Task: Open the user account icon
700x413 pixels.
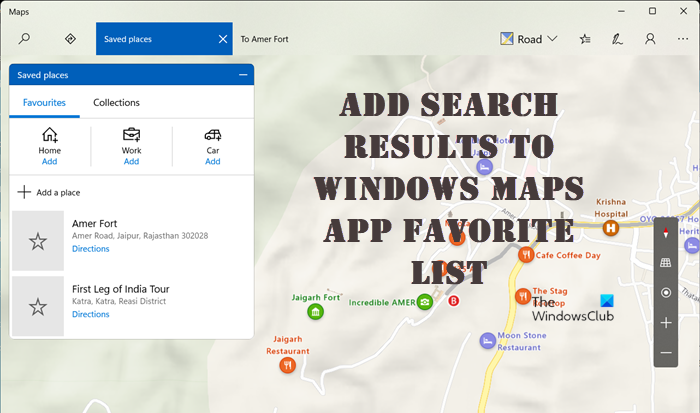Action: 650,39
